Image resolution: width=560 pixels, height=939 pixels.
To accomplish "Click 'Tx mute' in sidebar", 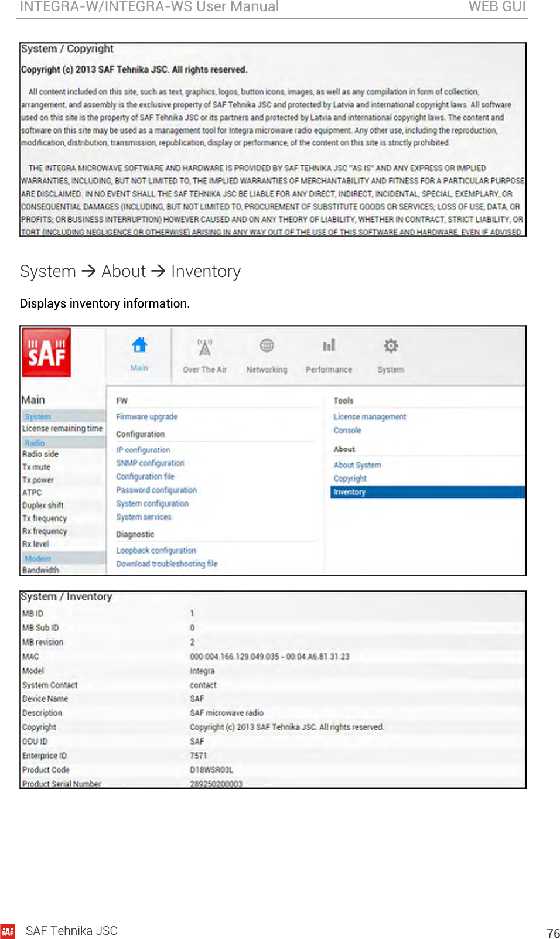I will click(x=36, y=467).
